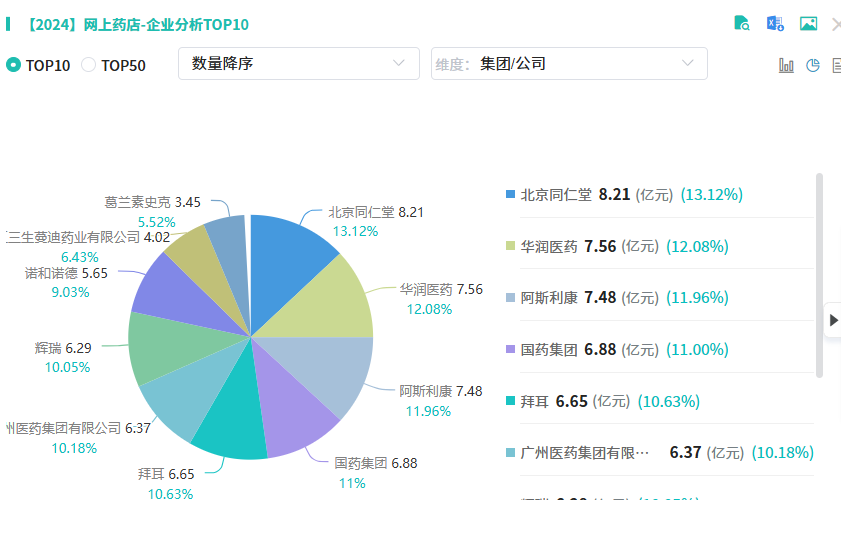Expand truncated 广州医药集团有限 legend entry

[585, 453]
